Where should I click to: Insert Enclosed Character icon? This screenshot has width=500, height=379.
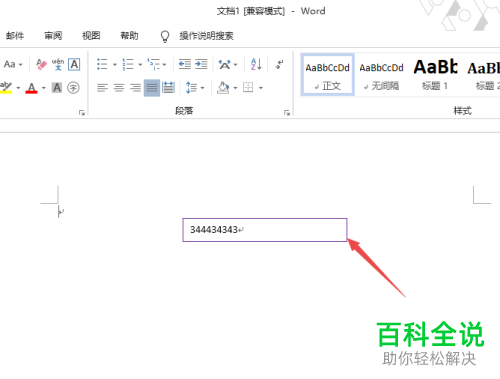pyautogui.click(x=73, y=88)
